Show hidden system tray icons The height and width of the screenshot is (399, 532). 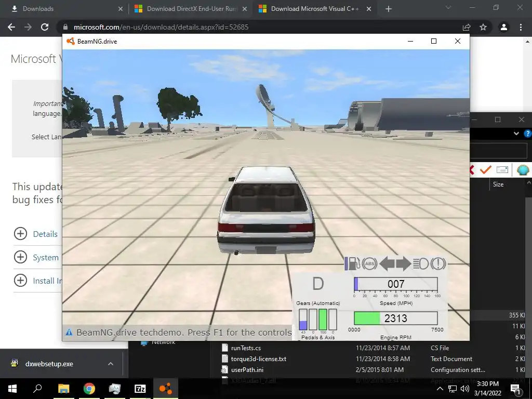pyautogui.click(x=440, y=389)
